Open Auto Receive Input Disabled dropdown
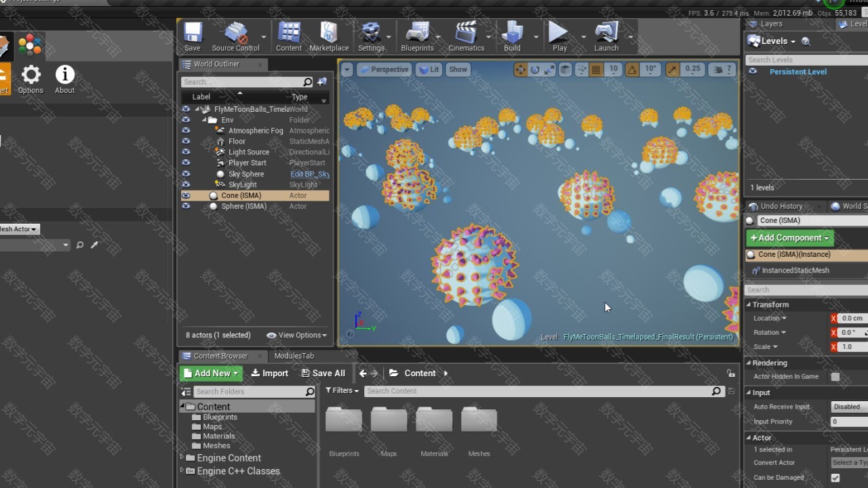The height and width of the screenshot is (488, 868). coord(849,407)
